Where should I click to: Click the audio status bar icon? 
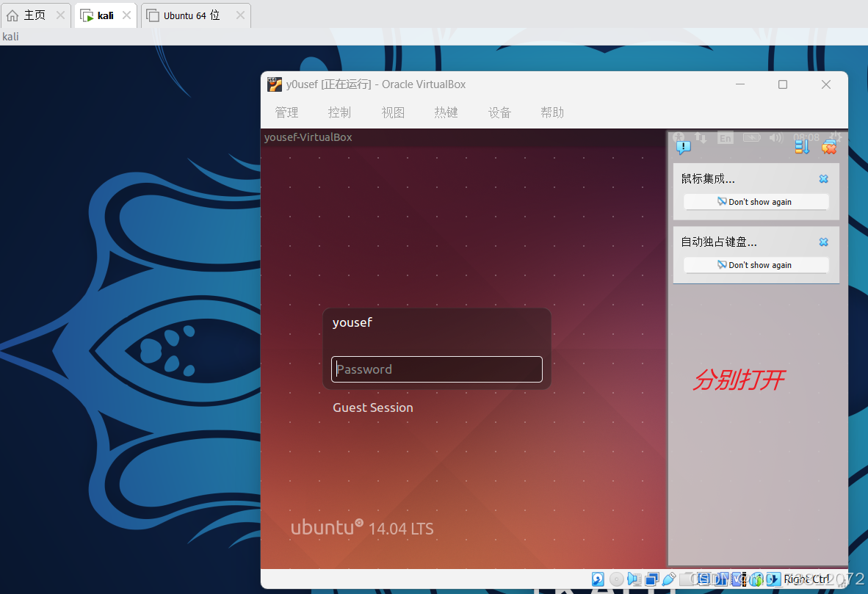[x=634, y=579]
